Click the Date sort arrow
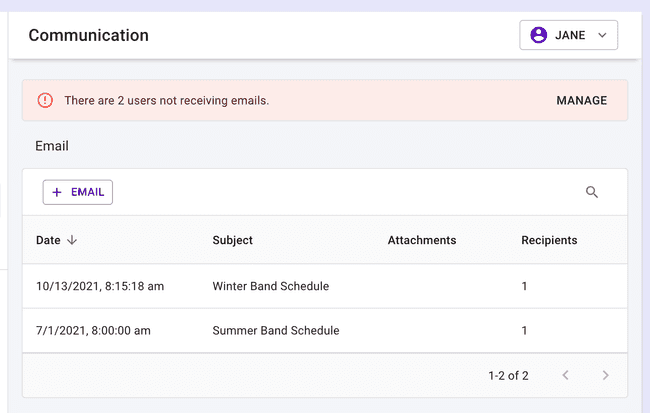Image resolution: width=650 pixels, height=413 pixels. pyautogui.click(x=73, y=240)
